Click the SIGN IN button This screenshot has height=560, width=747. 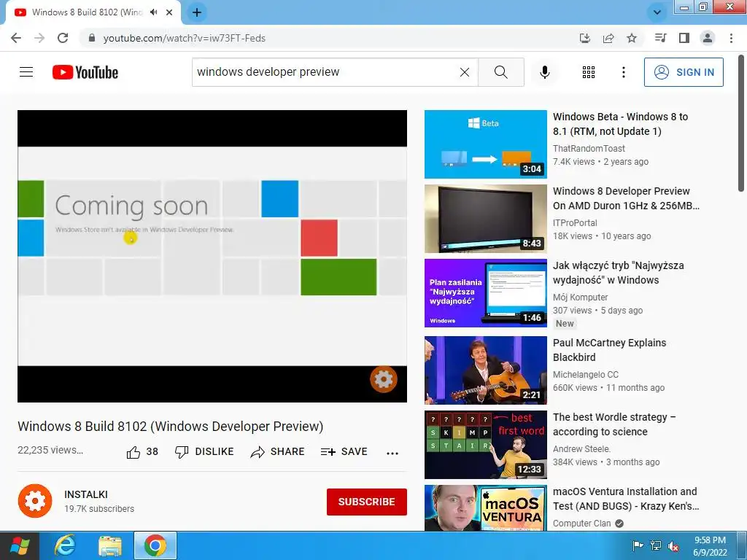click(x=684, y=72)
